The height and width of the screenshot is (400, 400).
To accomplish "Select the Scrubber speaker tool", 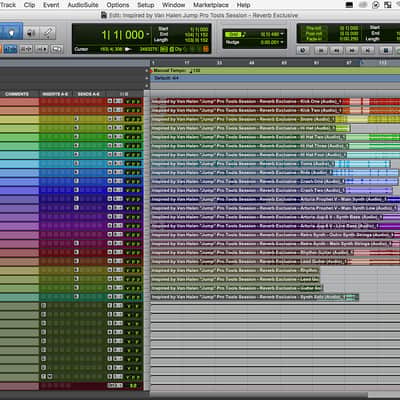I will (31, 33).
